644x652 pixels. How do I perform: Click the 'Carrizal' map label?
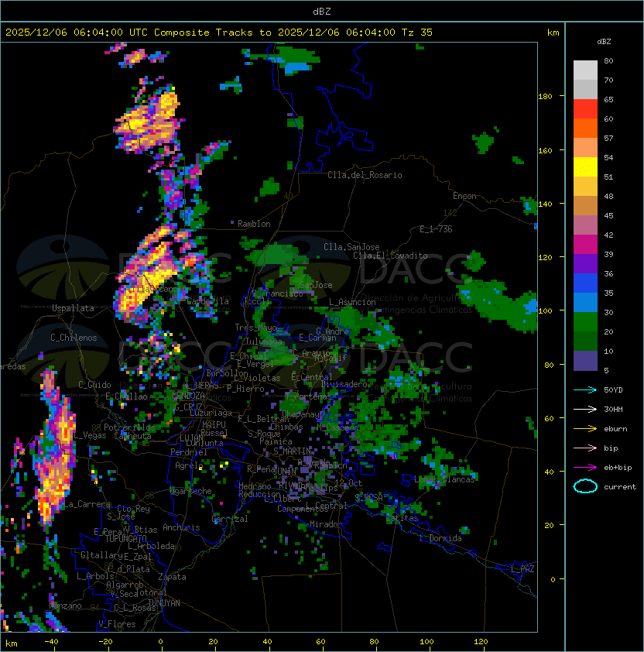[230, 519]
